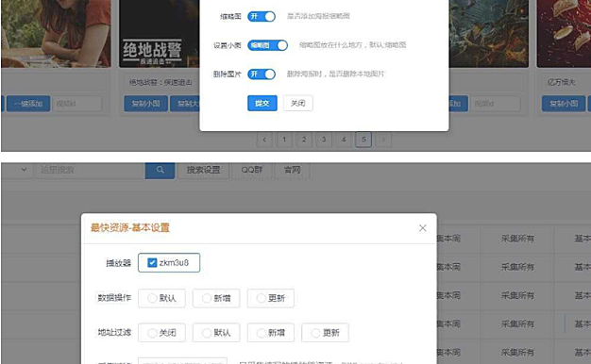
Task: Select 关闭 for 地址过滤
Action: (161, 333)
